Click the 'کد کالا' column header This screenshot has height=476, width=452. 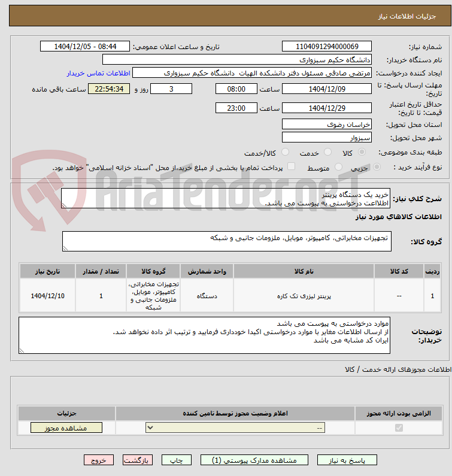(x=399, y=271)
